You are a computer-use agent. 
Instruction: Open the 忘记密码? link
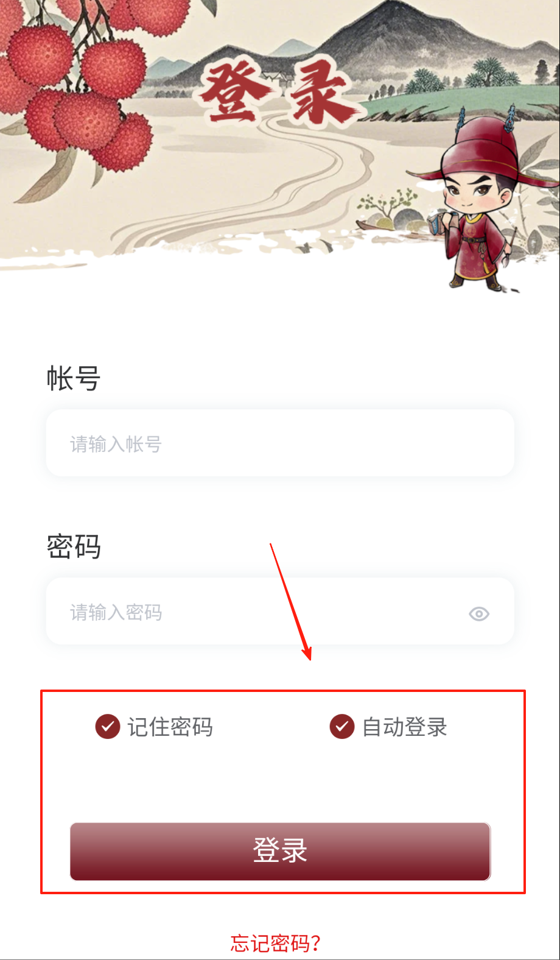pos(276,943)
